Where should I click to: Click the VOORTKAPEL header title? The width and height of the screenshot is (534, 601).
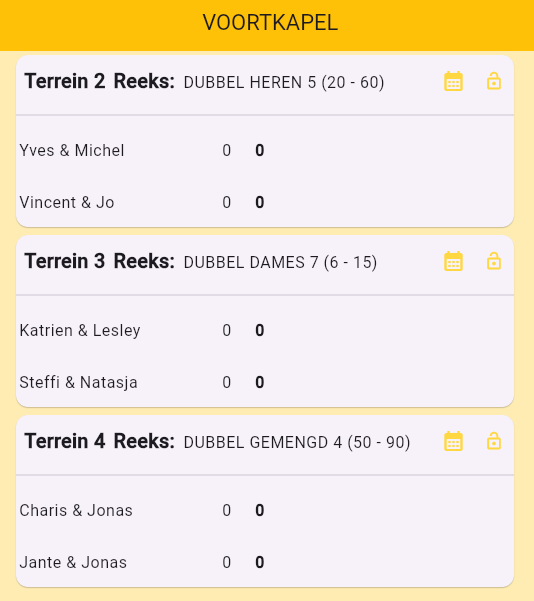(270, 23)
